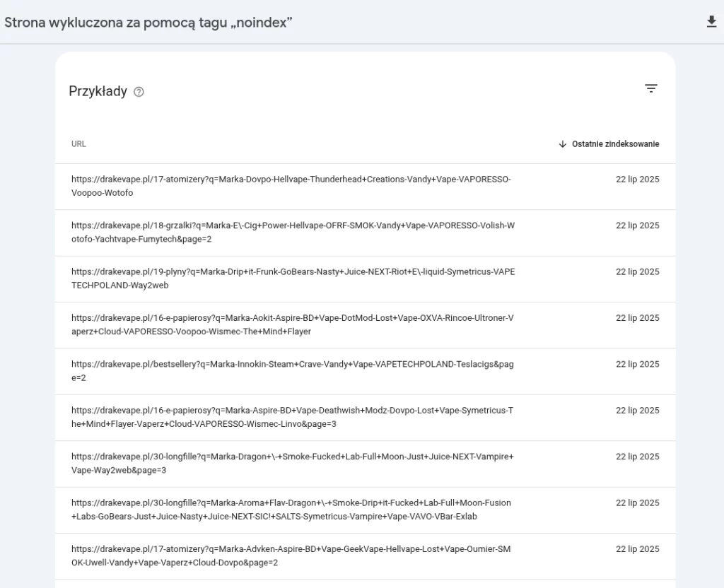Viewport: 724px width, 588px height.
Task: Open help icon next to Przykłady
Action: tap(139, 92)
